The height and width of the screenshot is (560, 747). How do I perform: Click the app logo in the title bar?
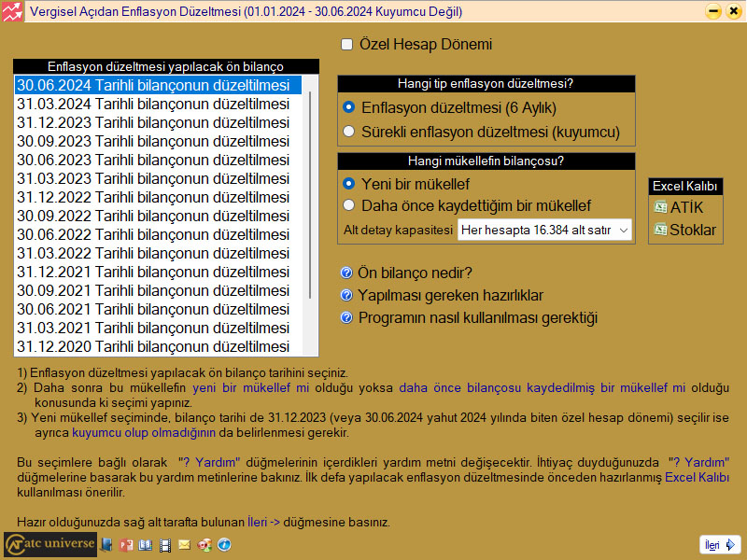pyautogui.click(x=12, y=11)
